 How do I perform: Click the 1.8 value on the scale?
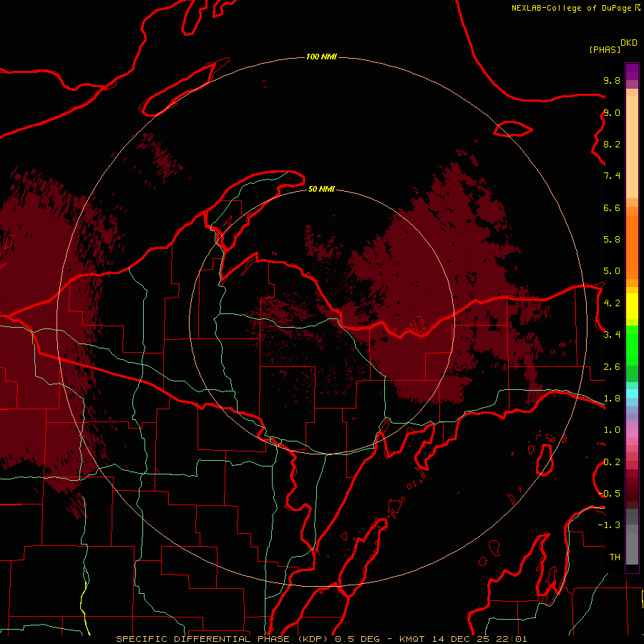click(x=612, y=399)
